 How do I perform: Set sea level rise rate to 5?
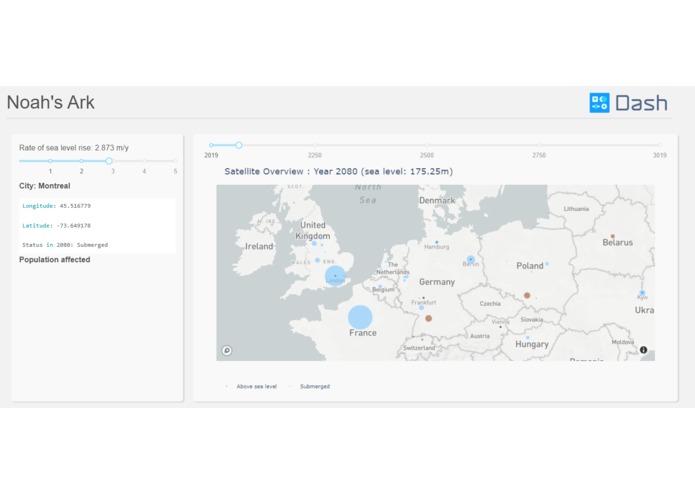pos(176,161)
